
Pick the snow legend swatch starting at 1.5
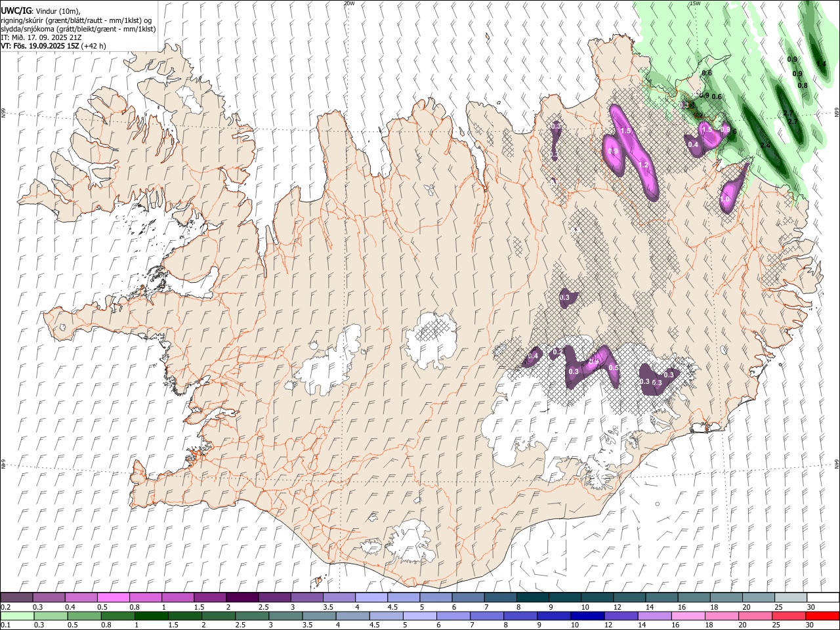click(x=210, y=597)
